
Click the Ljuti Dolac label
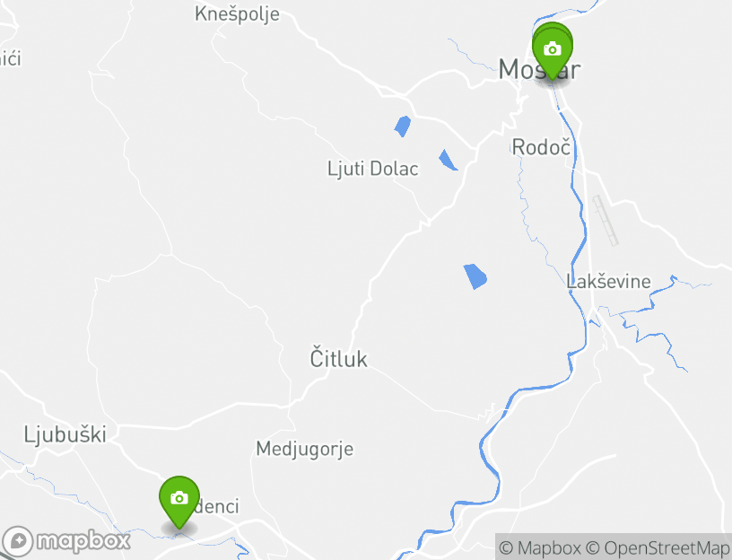click(372, 168)
